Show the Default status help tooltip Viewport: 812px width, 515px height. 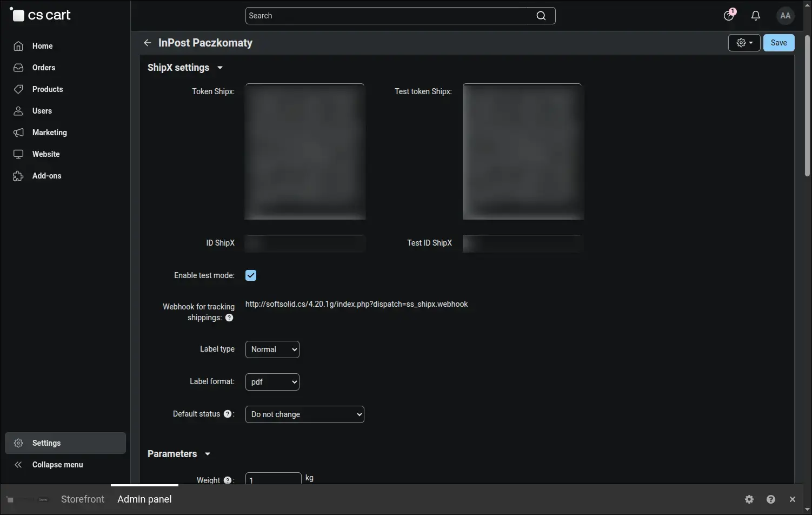(228, 414)
